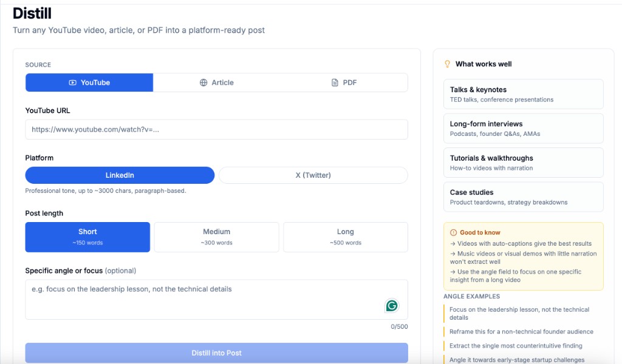This screenshot has height=364, width=622.
Task: Open the Talks & keynotes card
Action: 523,94
